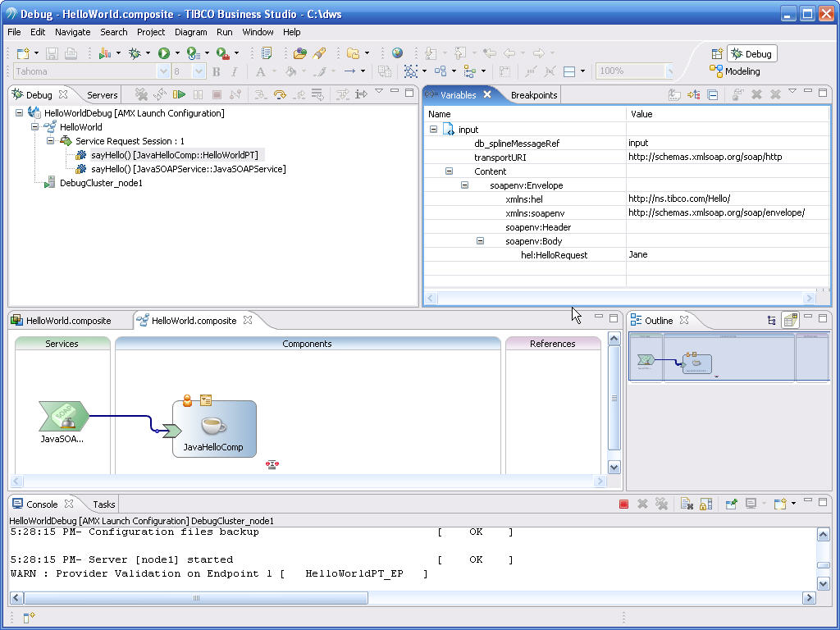
Task: Collapse the input variable tree node
Action: tap(433, 130)
